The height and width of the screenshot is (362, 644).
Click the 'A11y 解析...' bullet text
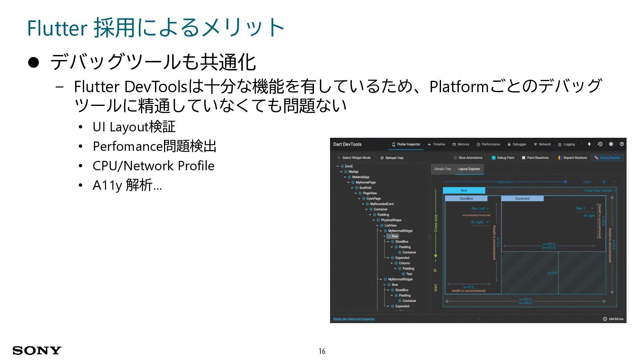tap(127, 185)
